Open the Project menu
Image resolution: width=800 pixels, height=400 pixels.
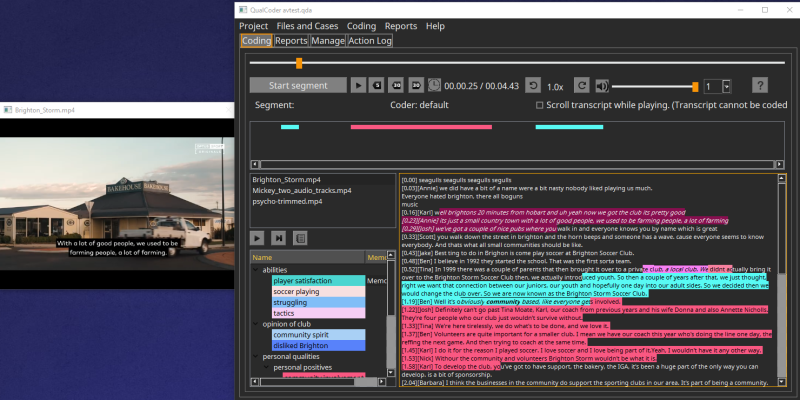pos(254,26)
